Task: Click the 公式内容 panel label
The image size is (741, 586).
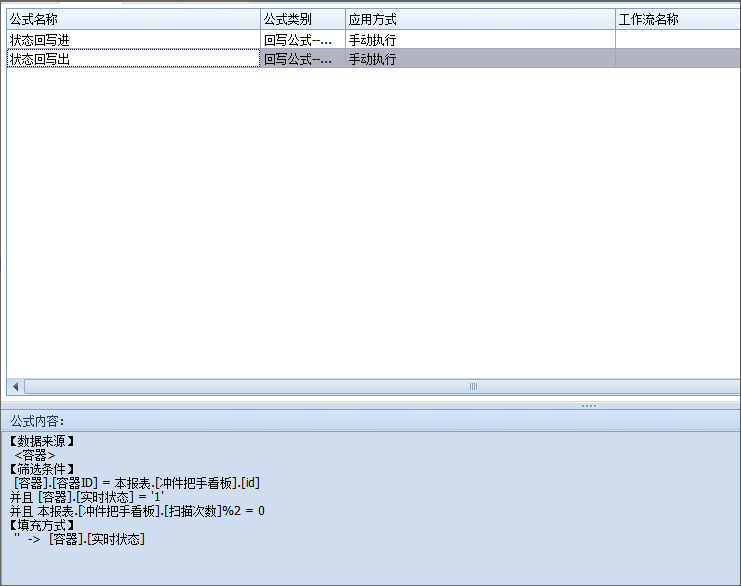Action: click(38, 421)
